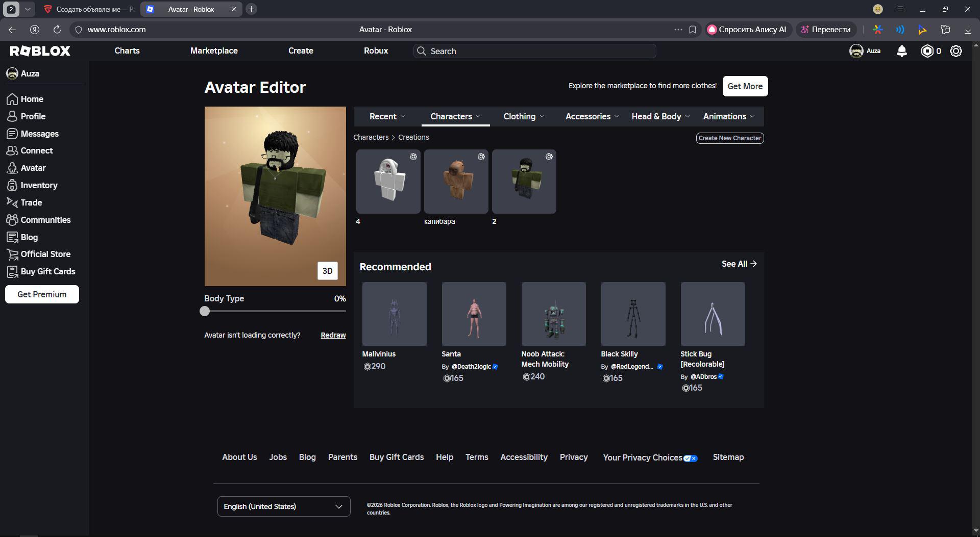Open the Roblox logo home link

[x=40, y=51]
